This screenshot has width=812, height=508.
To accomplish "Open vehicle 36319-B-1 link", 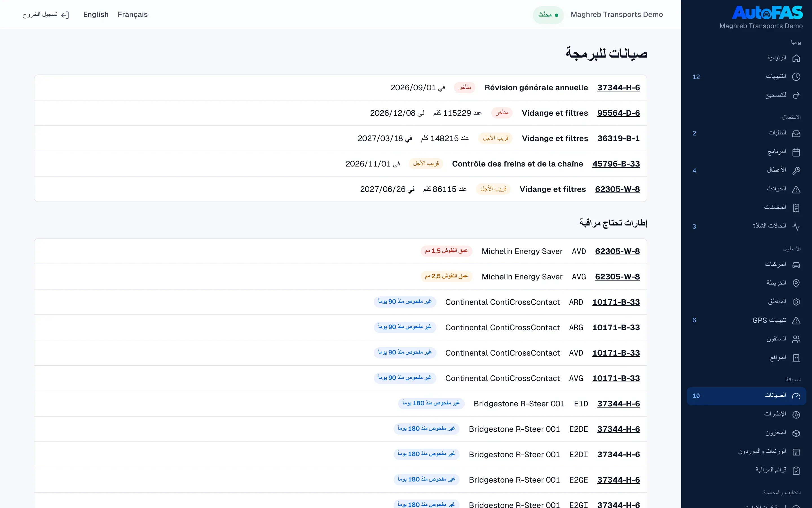I will [618, 138].
